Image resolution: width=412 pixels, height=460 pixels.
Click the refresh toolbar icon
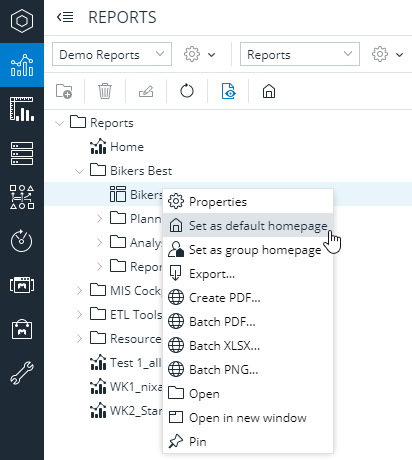pyautogui.click(x=187, y=91)
